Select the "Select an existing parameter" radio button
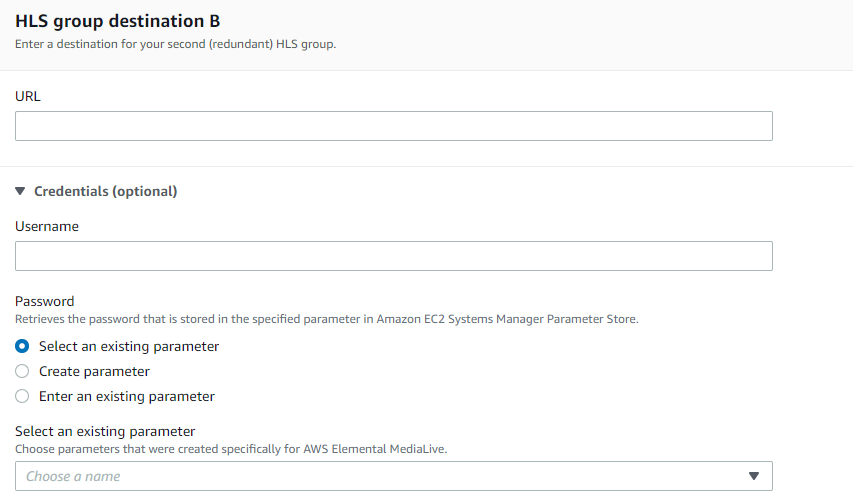853x500 pixels. (22, 347)
